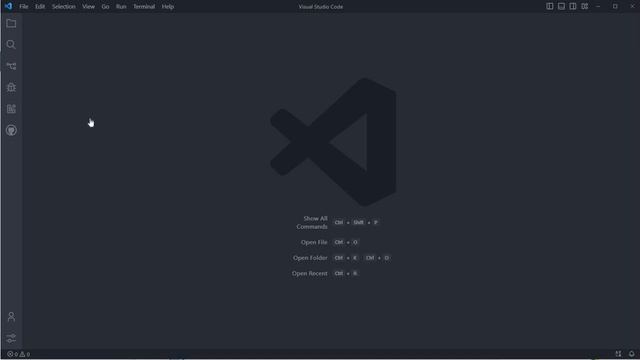Viewport: 640px width, 360px height.
Task: Click the Open File label
Action: pyautogui.click(x=314, y=242)
